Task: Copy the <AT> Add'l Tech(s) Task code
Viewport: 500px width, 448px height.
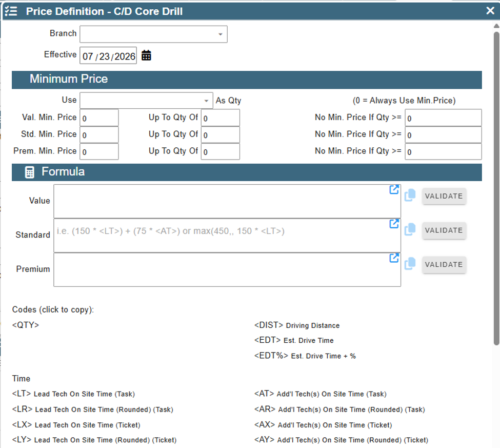Action: click(x=320, y=394)
